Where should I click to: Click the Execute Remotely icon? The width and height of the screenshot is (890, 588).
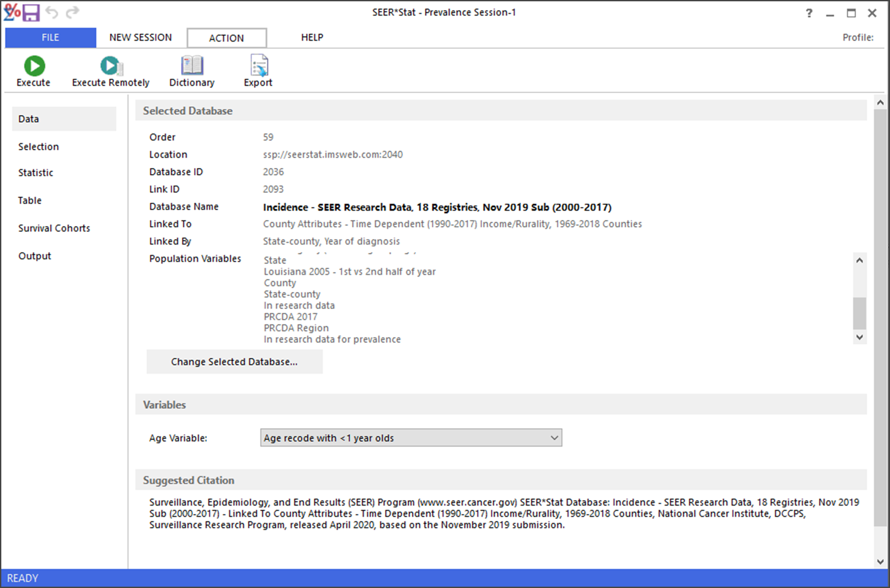111,66
